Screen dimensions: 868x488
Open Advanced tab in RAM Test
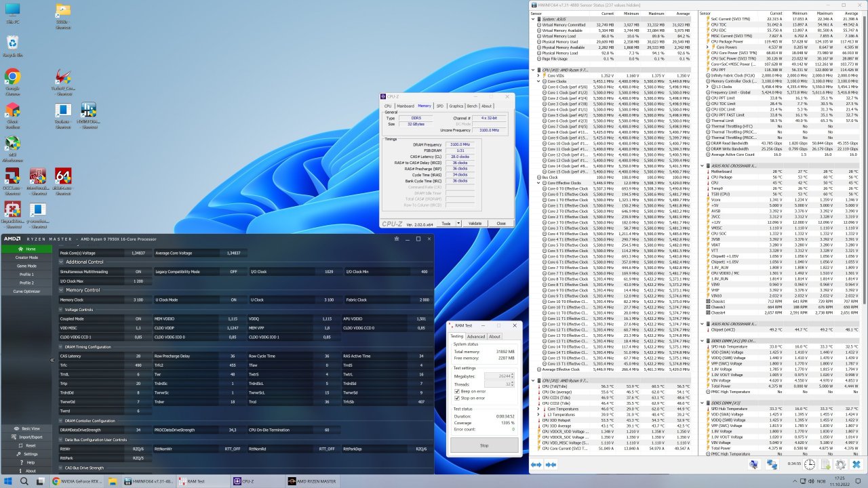[x=476, y=336]
